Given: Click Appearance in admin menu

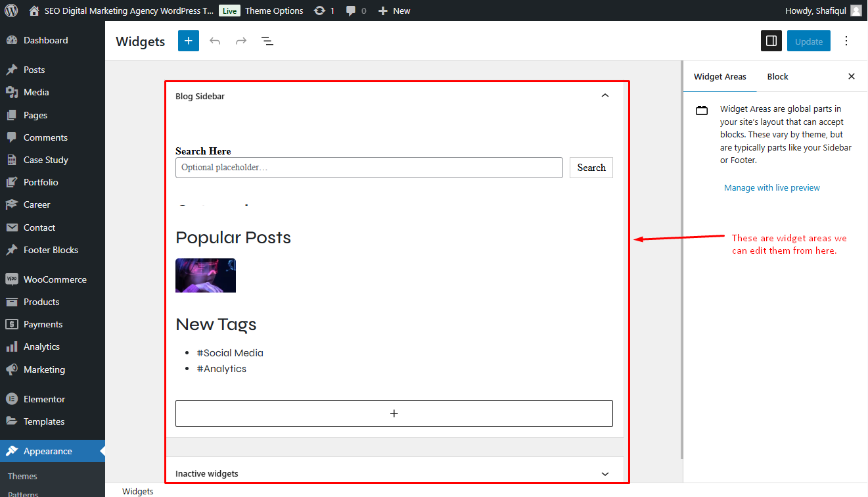Looking at the screenshot, I should (x=53, y=451).
